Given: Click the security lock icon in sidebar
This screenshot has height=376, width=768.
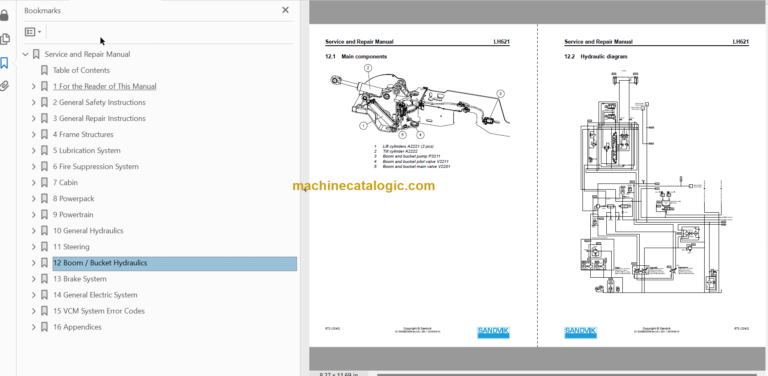Looking at the screenshot, I should pos(4,15).
